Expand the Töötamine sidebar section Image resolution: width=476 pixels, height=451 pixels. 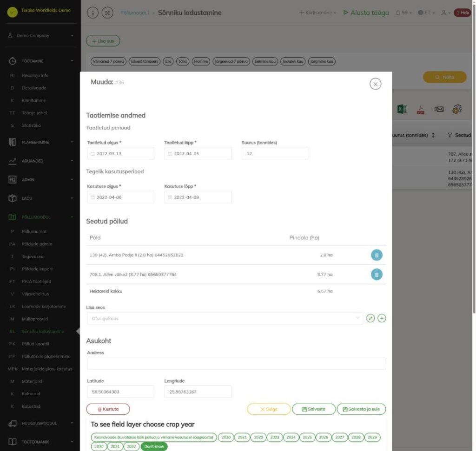tap(41, 61)
